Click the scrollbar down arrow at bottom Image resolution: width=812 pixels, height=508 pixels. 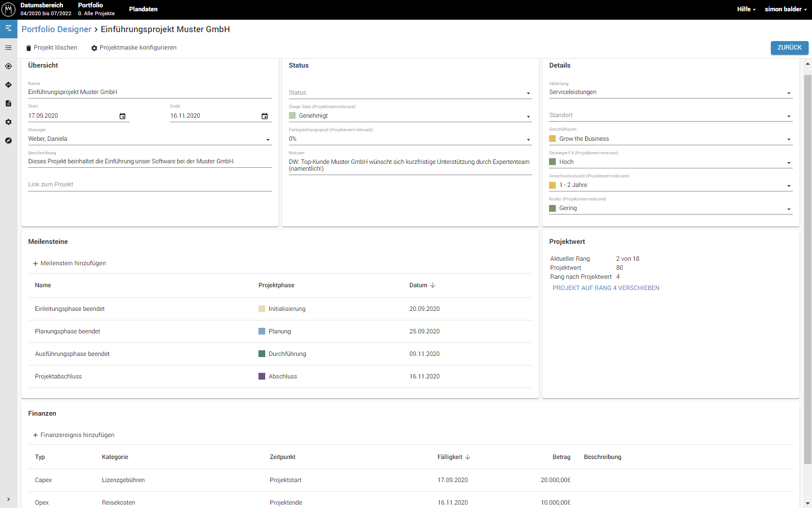(807, 503)
